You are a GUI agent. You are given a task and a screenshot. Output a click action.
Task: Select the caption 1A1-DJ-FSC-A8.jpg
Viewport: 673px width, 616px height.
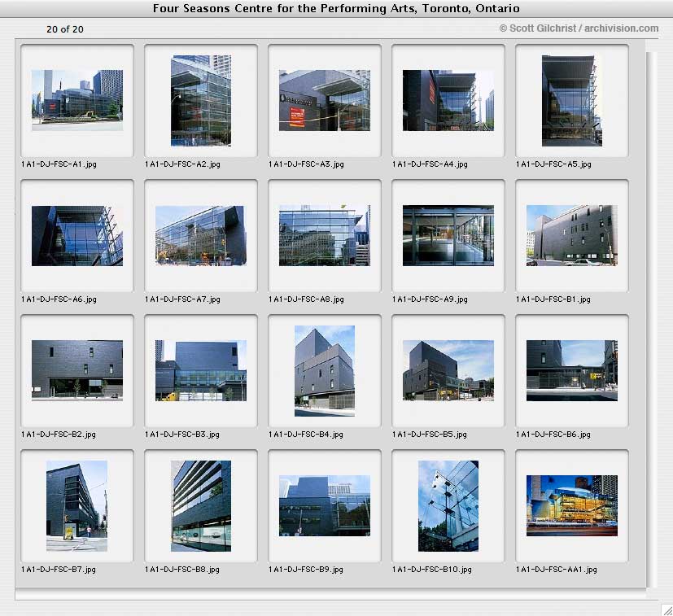(x=306, y=299)
